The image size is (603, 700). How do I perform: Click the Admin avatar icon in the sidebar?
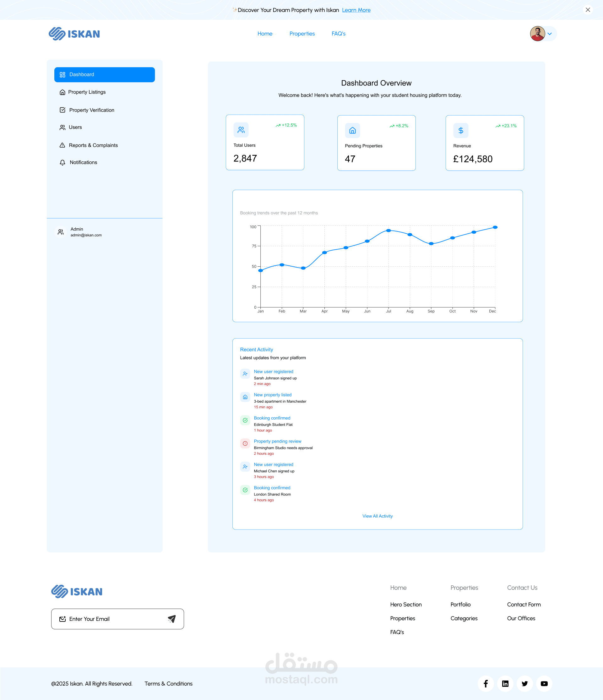pos(61,232)
